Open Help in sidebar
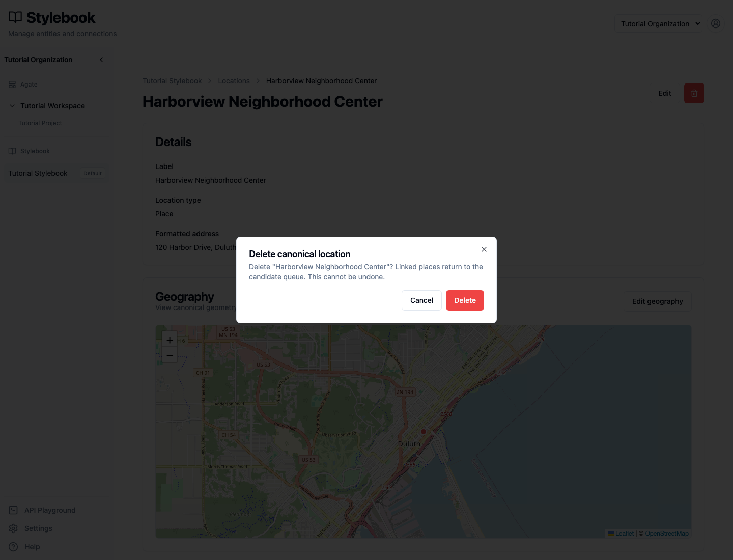 pyautogui.click(x=32, y=547)
